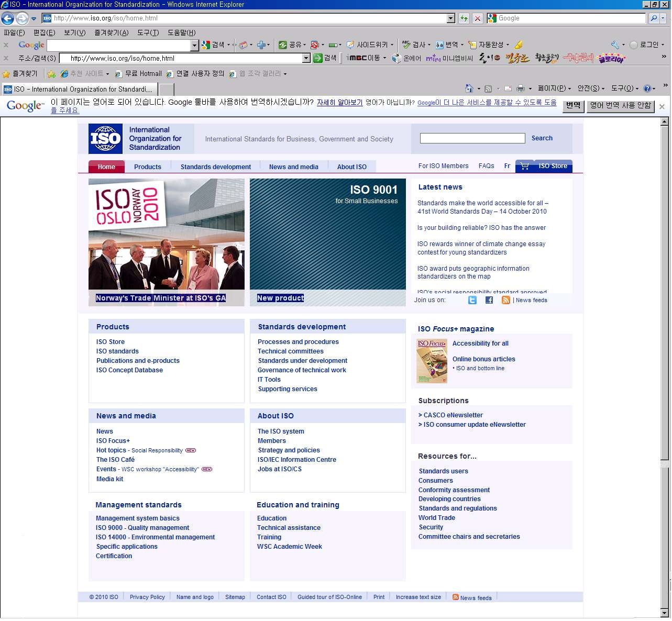Expand the second toolbar address dropdown

pyautogui.click(x=306, y=59)
